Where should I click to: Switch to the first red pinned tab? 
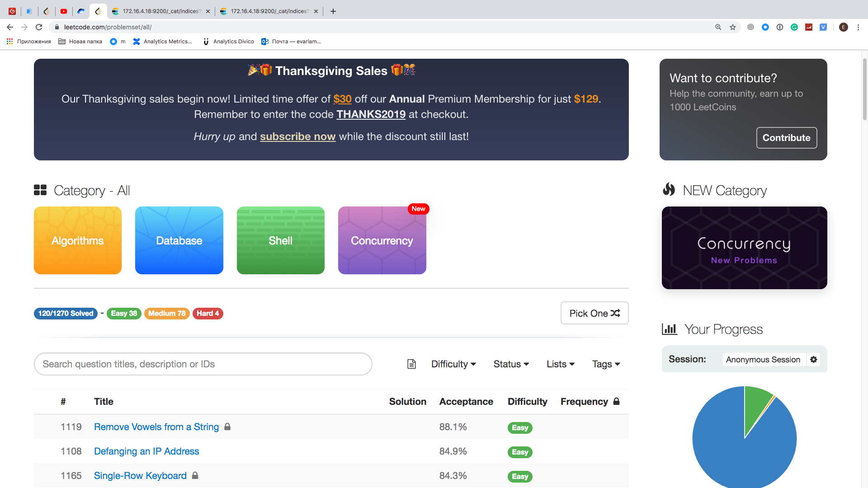click(12, 11)
